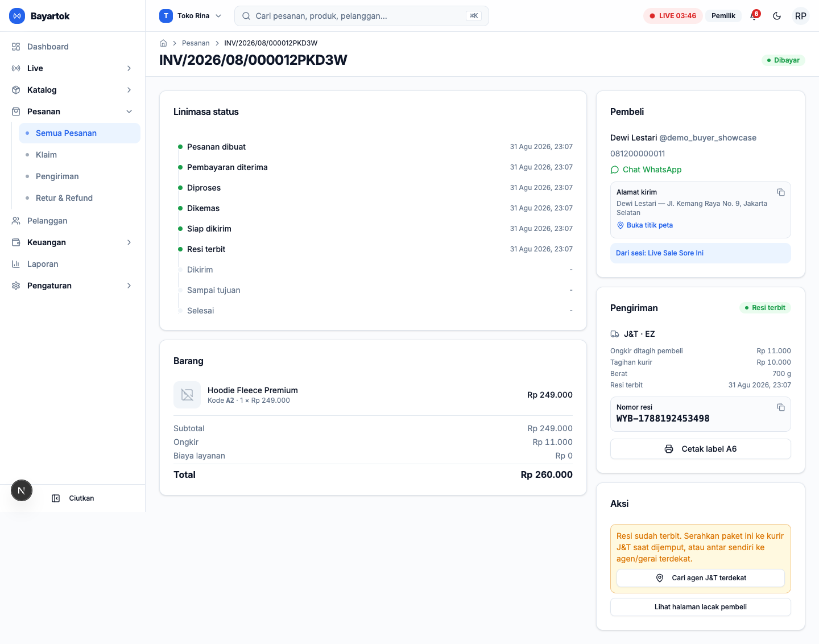Click the Hoodie Fleece Premium item name
The height and width of the screenshot is (644, 819).
click(x=253, y=390)
